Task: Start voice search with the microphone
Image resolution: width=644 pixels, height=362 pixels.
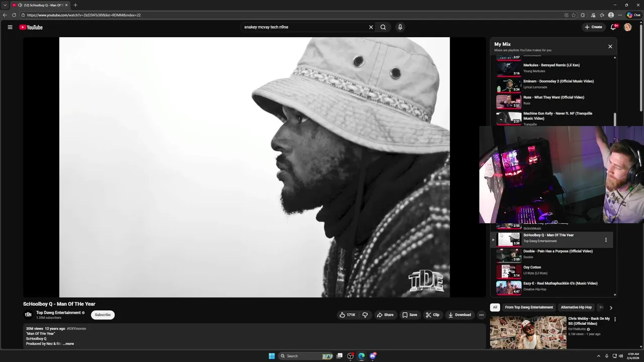Action: tap(400, 27)
